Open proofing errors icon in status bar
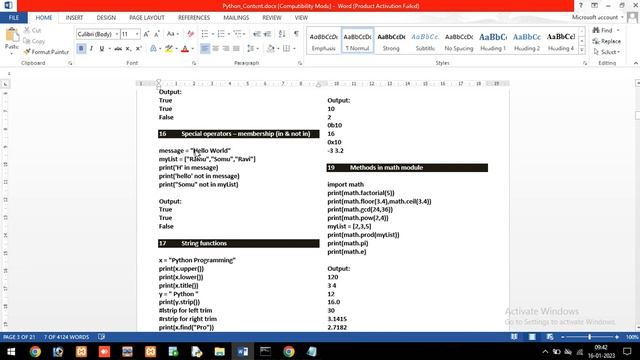Image resolution: width=640 pixels, height=360 pixels. click(101, 337)
